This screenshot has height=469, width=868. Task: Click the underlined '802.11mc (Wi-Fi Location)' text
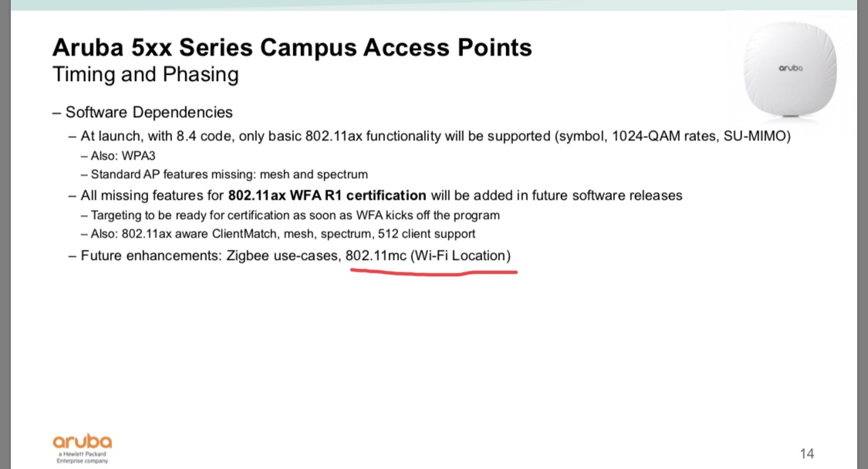click(x=428, y=256)
